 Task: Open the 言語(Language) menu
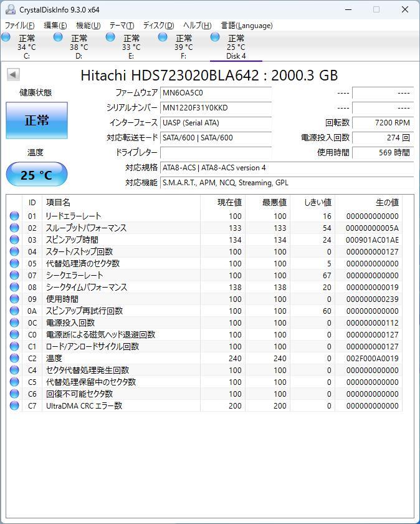[x=247, y=26]
